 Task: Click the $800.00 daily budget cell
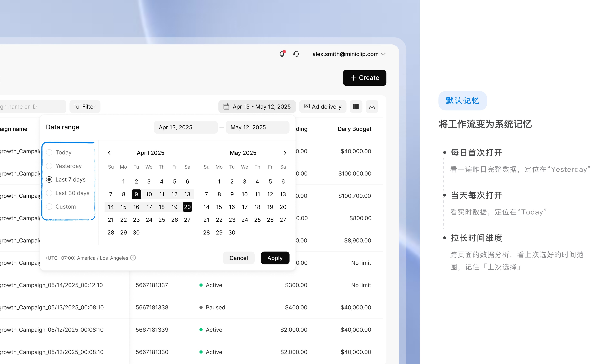click(x=360, y=218)
